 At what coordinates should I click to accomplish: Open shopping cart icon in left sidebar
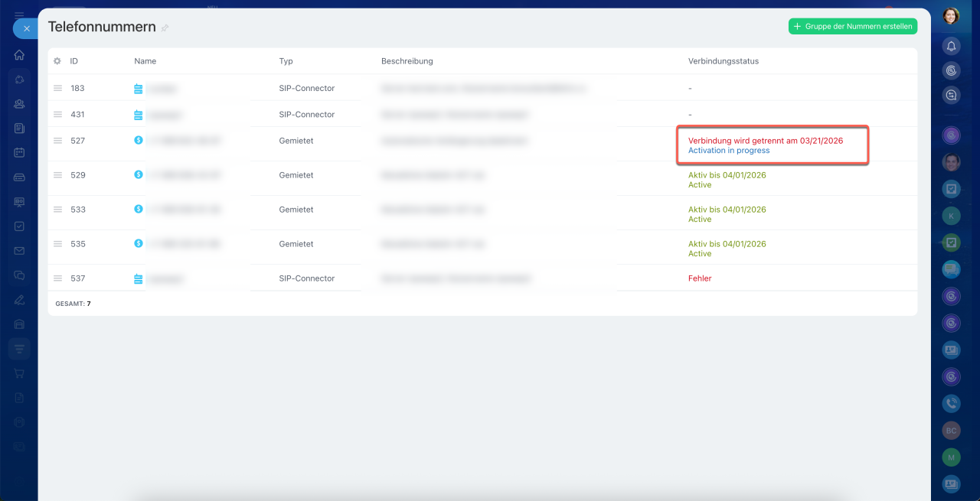click(19, 373)
